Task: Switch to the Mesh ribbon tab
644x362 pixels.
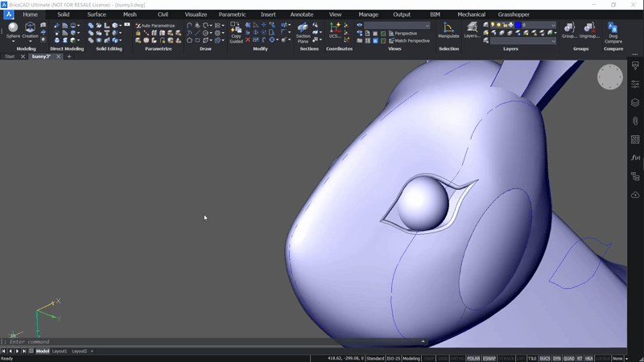Action: point(130,14)
